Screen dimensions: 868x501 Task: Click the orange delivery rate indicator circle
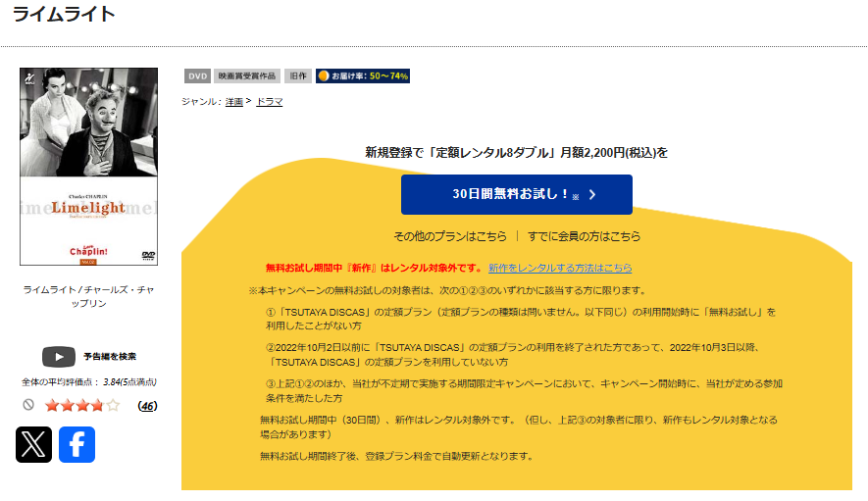tap(324, 75)
